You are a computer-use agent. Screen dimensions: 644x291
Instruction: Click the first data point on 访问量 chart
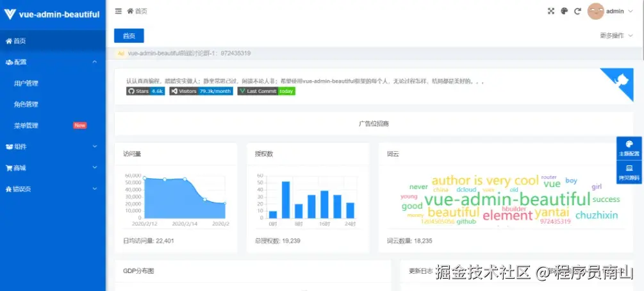[x=145, y=178]
